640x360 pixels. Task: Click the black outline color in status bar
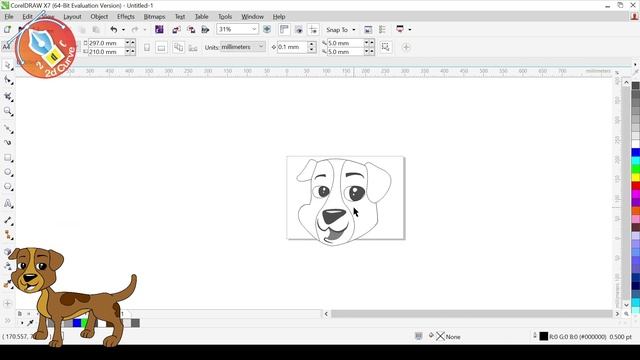[x=544, y=336]
